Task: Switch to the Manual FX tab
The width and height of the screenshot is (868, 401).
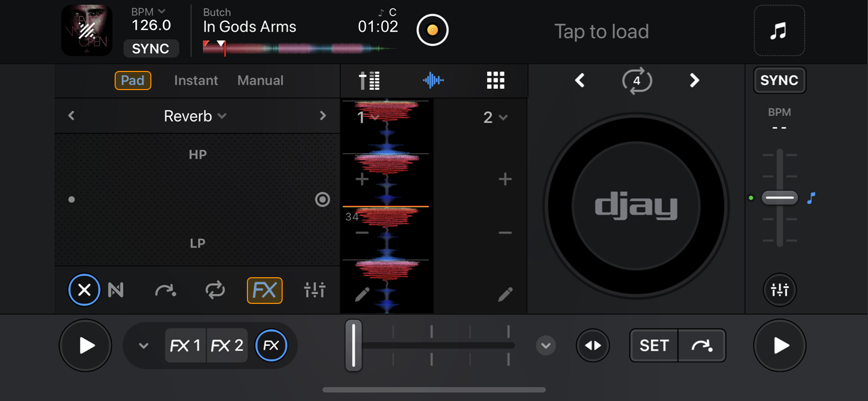Action: point(261,81)
